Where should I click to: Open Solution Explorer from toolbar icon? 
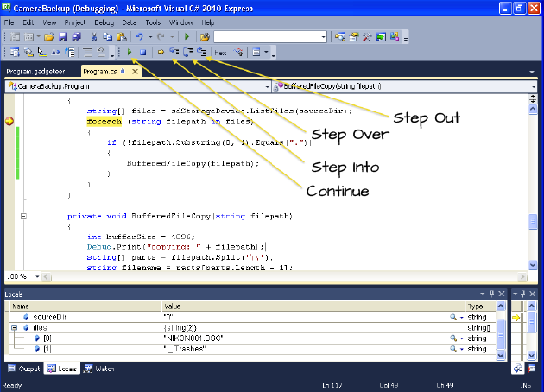(340, 37)
